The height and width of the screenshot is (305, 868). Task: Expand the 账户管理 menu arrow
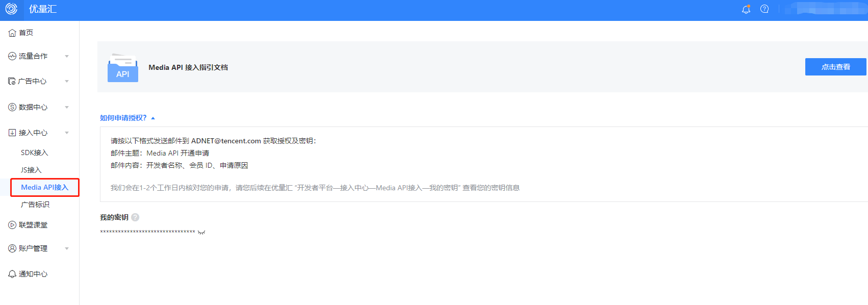point(67,248)
